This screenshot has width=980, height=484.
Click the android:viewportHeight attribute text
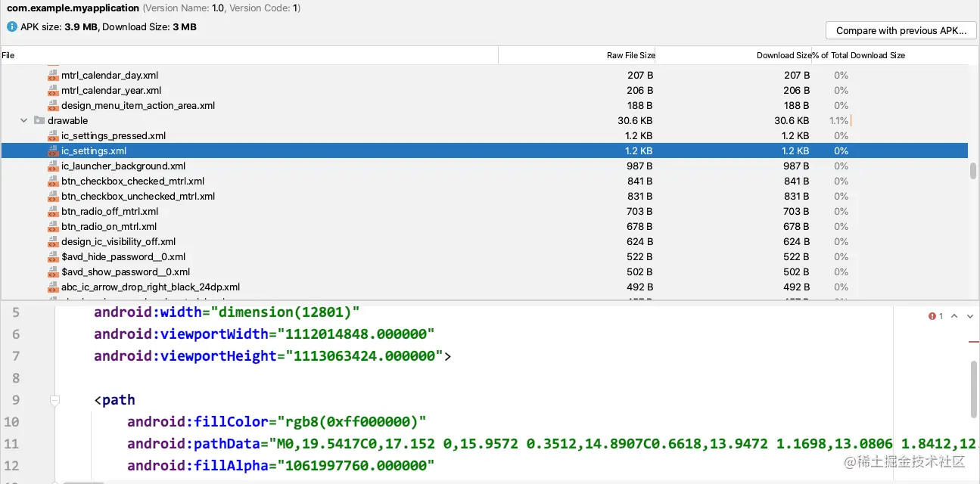pyautogui.click(x=185, y=356)
